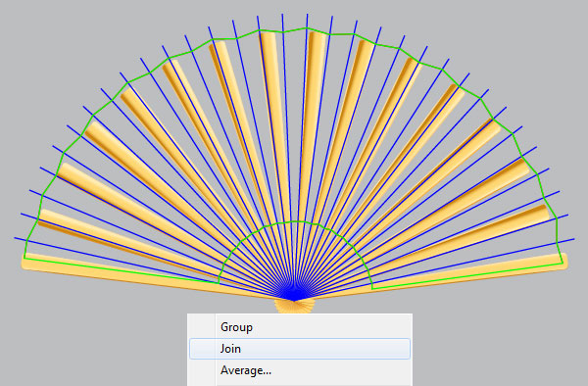Select the tall fan rib just left of center

(x=273, y=123)
